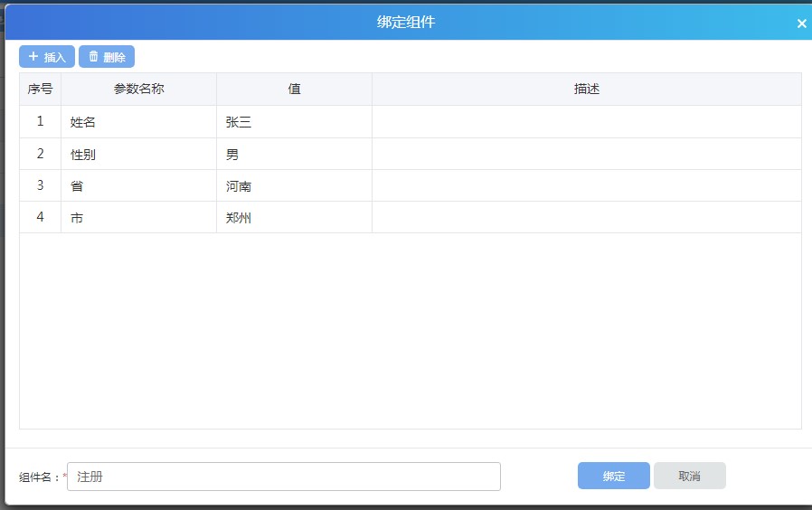Click the 插入 (insert) button
812x510 pixels.
click(x=47, y=57)
